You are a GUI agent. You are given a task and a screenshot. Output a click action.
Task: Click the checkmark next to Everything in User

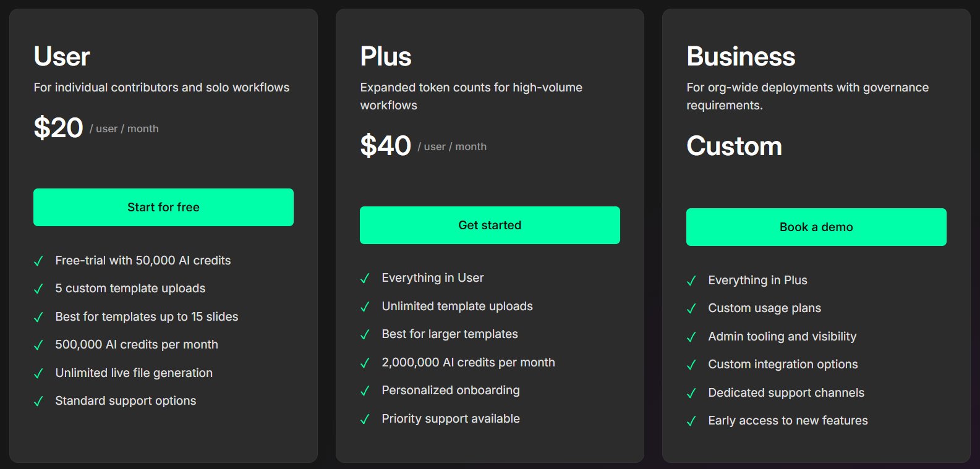(x=365, y=278)
